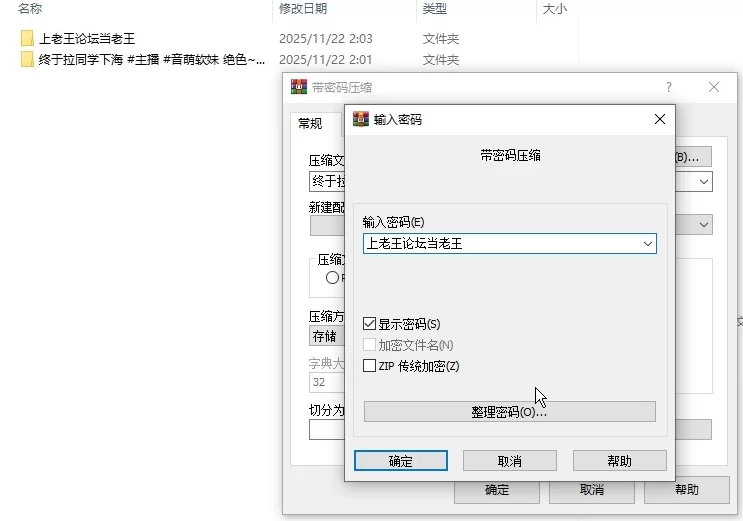Image resolution: width=743 pixels, height=521 pixels.
Task: Switch to the 常规 tab
Action: (x=310, y=124)
